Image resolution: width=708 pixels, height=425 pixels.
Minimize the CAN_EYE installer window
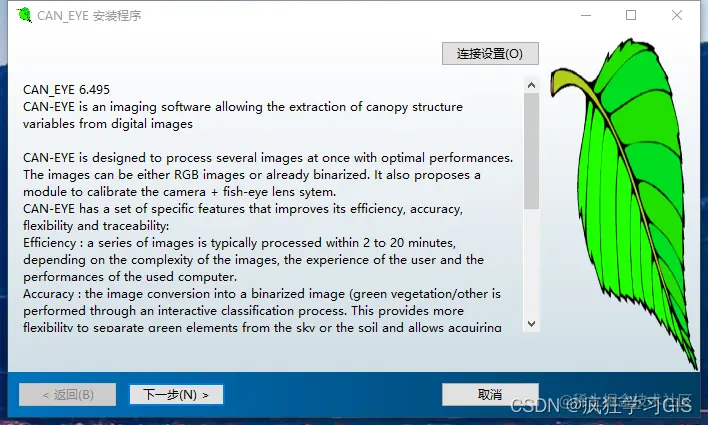(x=586, y=15)
